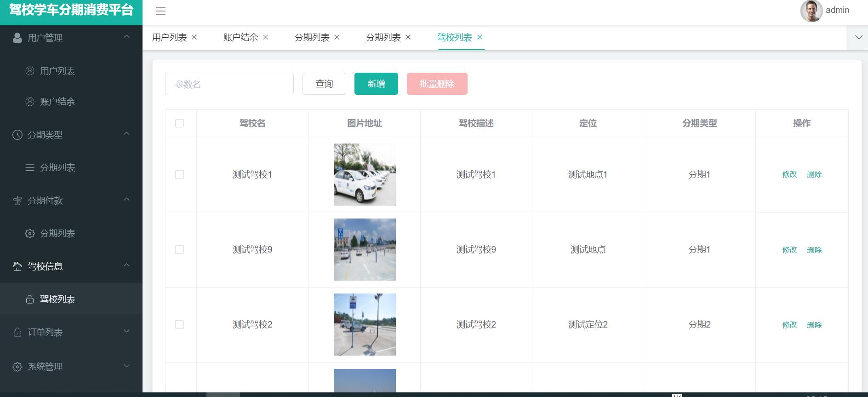Click 删除 for 测试驾校9

point(814,250)
